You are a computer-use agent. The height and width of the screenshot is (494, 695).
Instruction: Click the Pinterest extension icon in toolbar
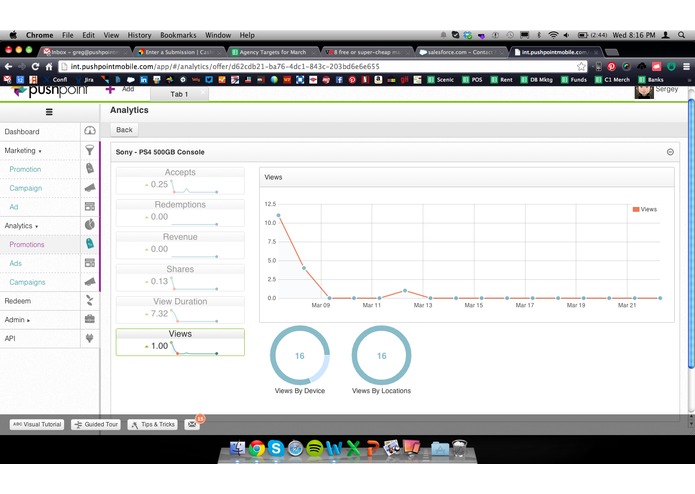coord(612,66)
